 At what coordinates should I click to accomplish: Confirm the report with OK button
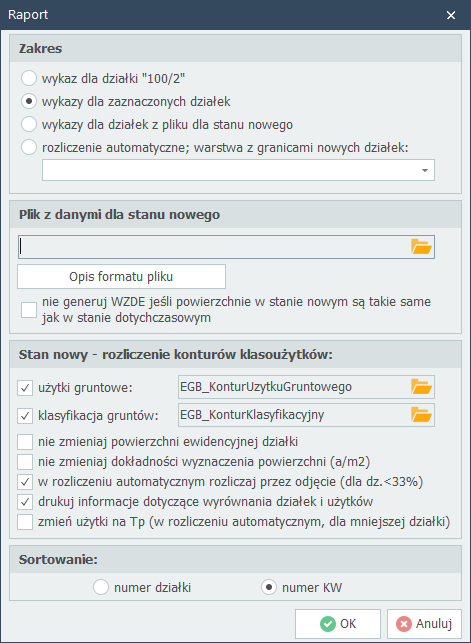pyautogui.click(x=338, y=624)
